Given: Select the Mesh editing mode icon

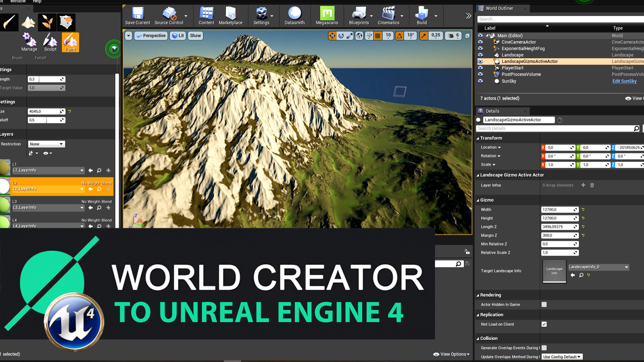Looking at the screenshot, I should tap(66, 22).
